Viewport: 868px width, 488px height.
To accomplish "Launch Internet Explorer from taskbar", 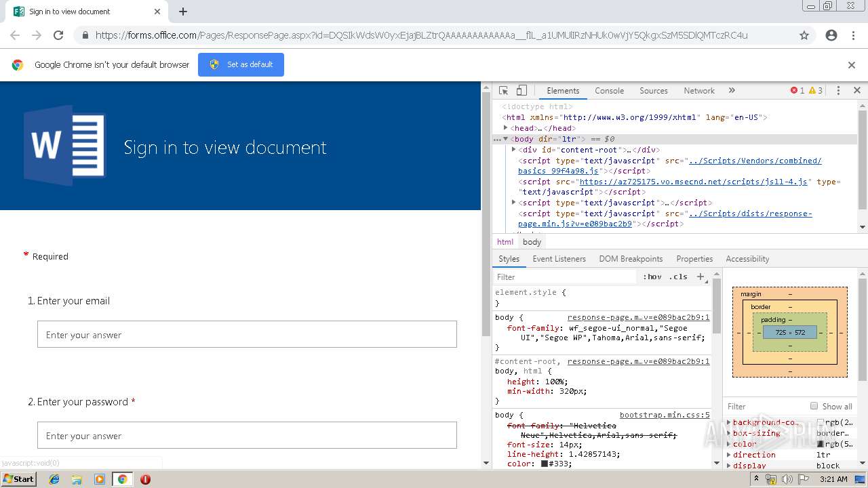I will [x=54, y=479].
